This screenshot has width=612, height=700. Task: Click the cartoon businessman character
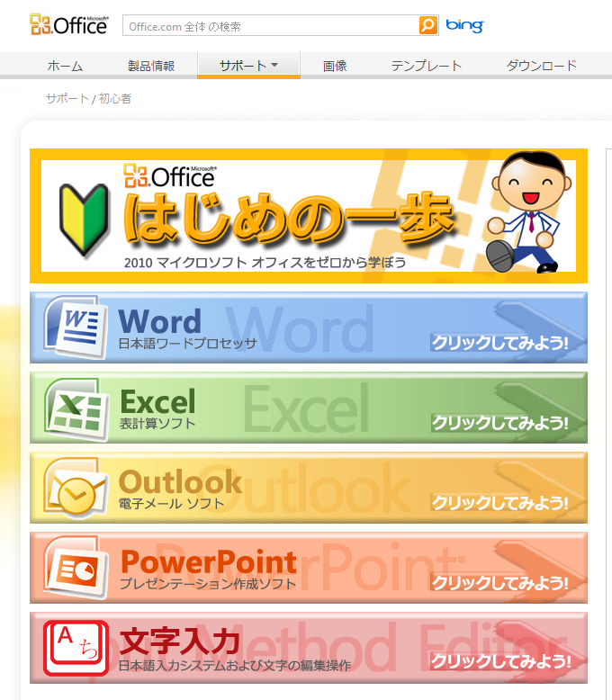click(529, 212)
